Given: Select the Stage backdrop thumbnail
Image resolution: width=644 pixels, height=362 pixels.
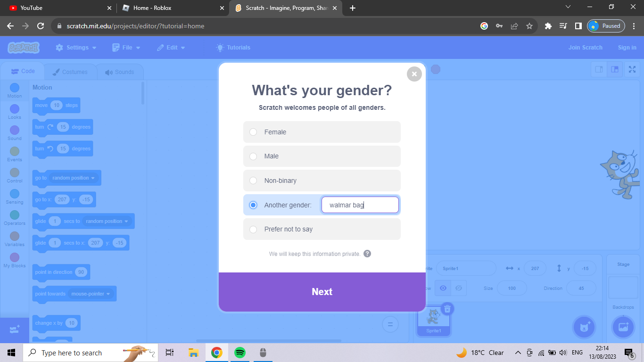Looking at the screenshot, I should 623,287.
